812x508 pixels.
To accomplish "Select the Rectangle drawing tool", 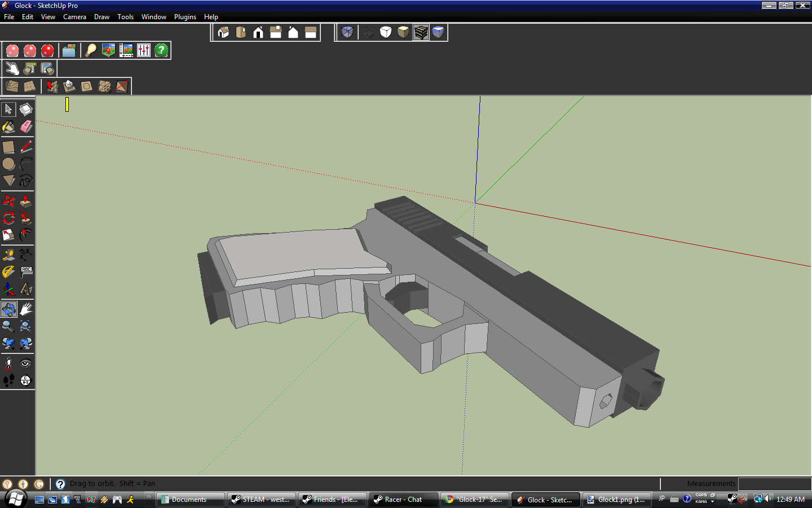I will click(x=8, y=147).
